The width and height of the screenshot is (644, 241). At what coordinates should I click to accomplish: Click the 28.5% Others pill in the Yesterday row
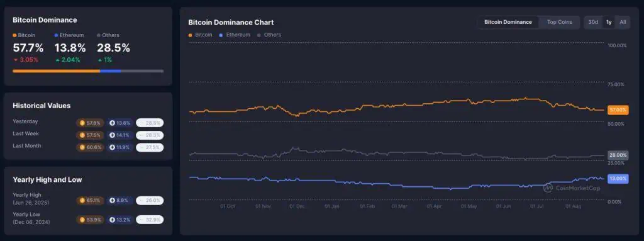click(150, 123)
